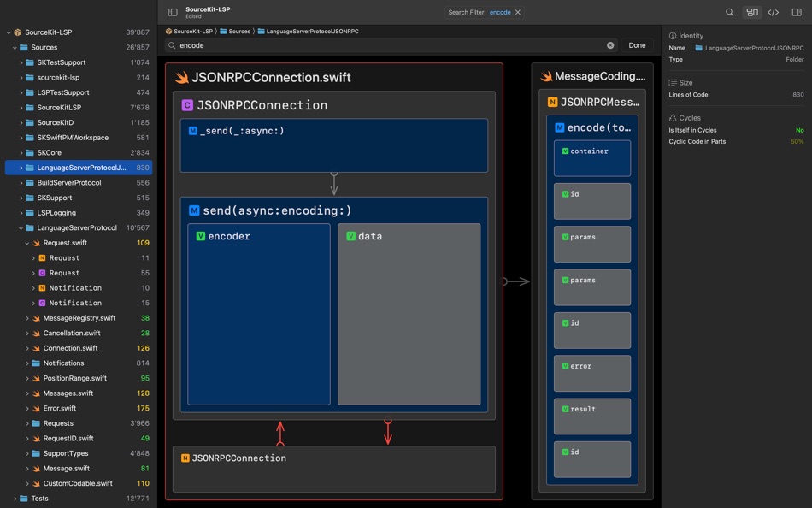Image resolution: width=812 pixels, height=508 pixels.
Task: Select the LSPLogging folder row
Action: tap(79, 213)
